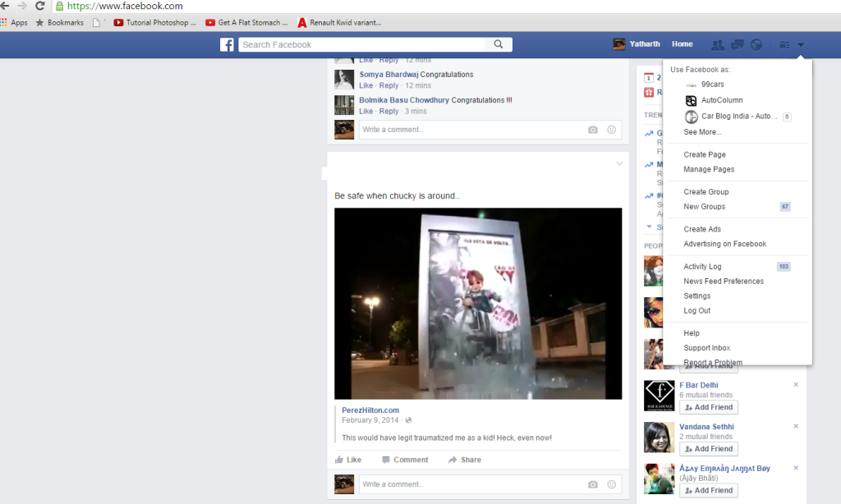Play the Chucky bus stop video
This screenshot has height=504, width=841.
click(x=478, y=304)
